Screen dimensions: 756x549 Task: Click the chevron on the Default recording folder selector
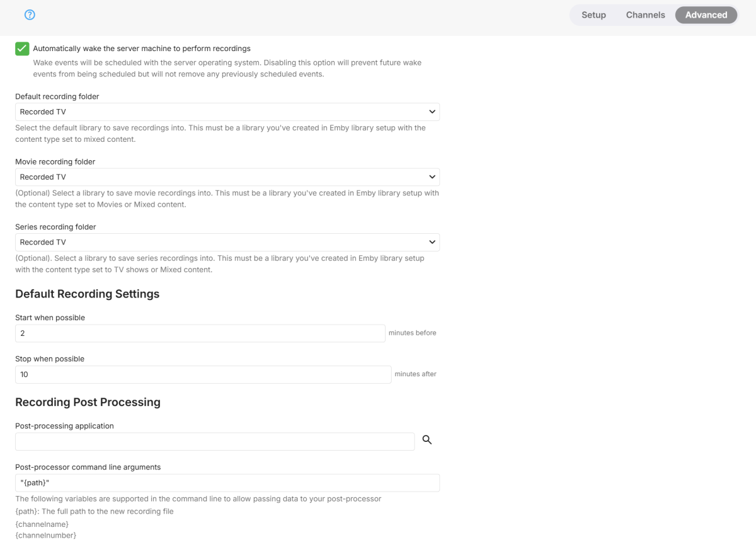[432, 112]
